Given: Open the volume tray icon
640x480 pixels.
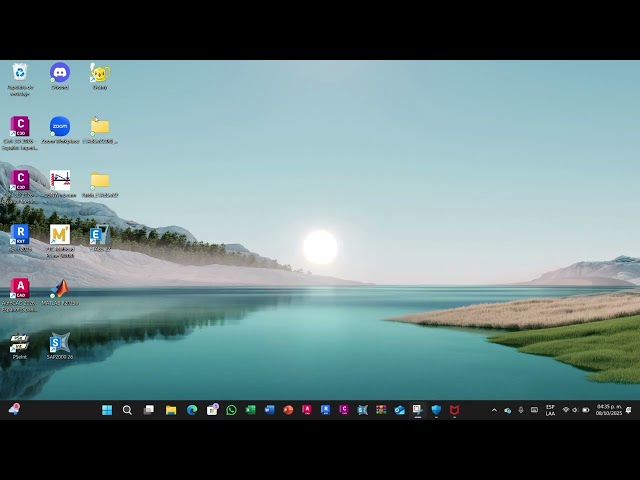Looking at the screenshot, I should tap(575, 410).
